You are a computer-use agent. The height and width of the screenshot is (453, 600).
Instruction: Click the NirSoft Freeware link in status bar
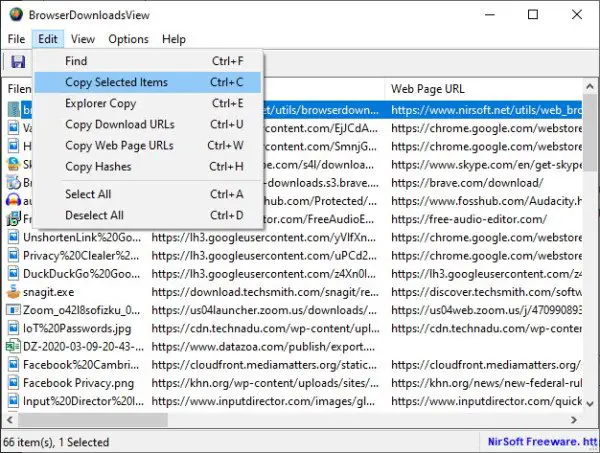coord(542,442)
